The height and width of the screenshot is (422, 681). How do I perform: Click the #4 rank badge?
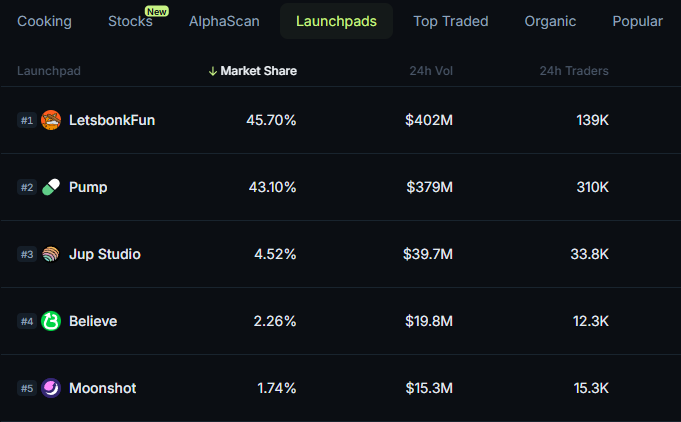(x=27, y=321)
